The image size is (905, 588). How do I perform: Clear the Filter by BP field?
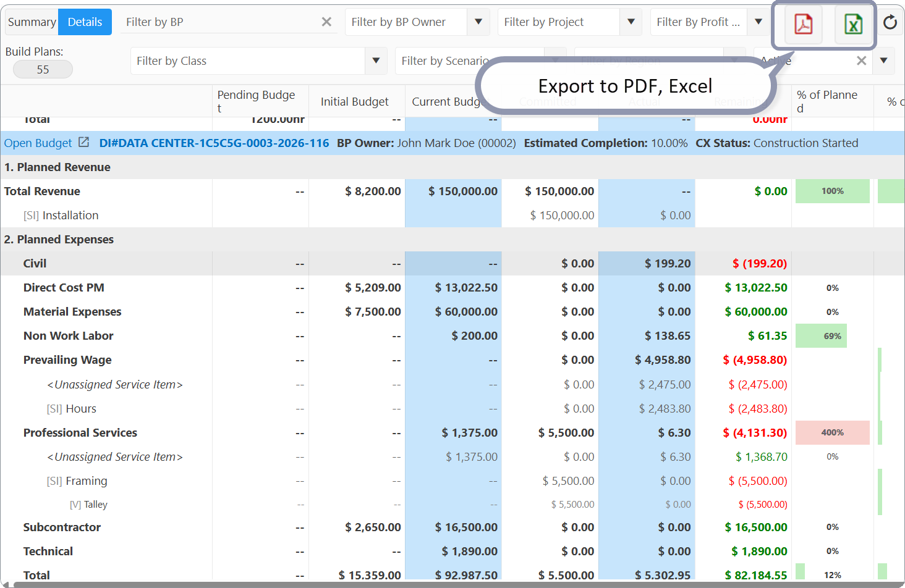point(326,22)
